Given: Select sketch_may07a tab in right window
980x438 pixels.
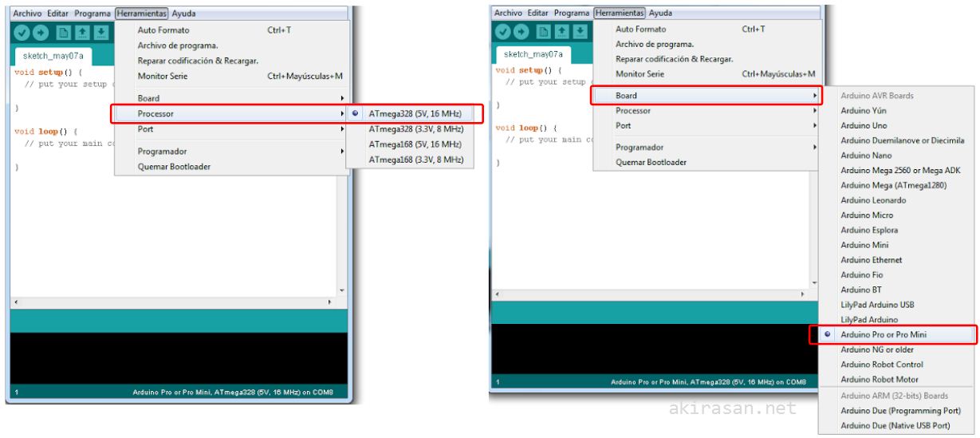Looking at the screenshot, I should coord(533,55).
